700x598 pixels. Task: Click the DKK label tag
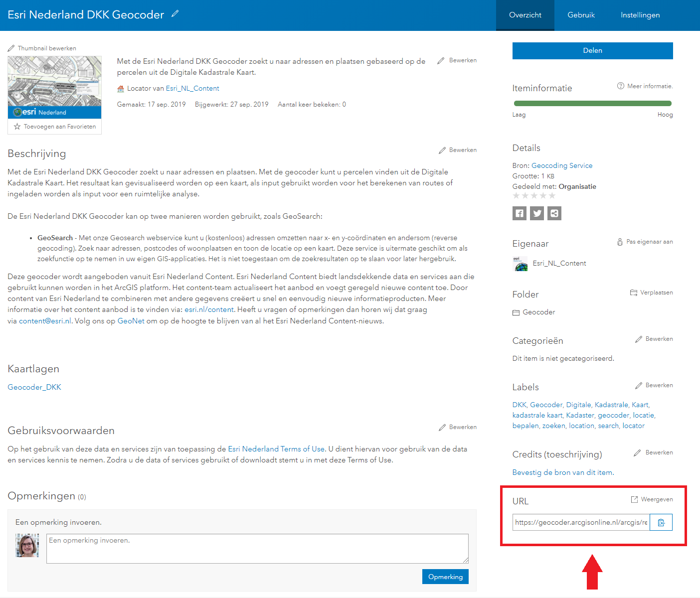519,405
